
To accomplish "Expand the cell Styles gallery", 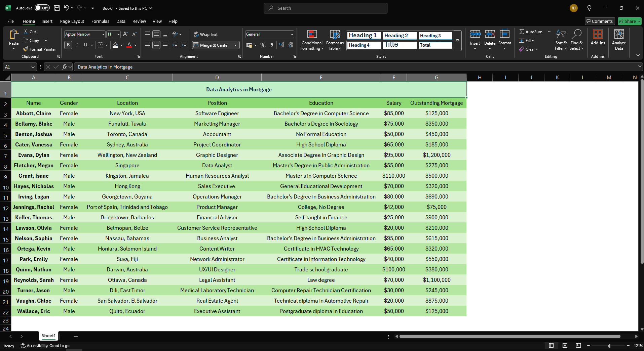I will click(457, 41).
